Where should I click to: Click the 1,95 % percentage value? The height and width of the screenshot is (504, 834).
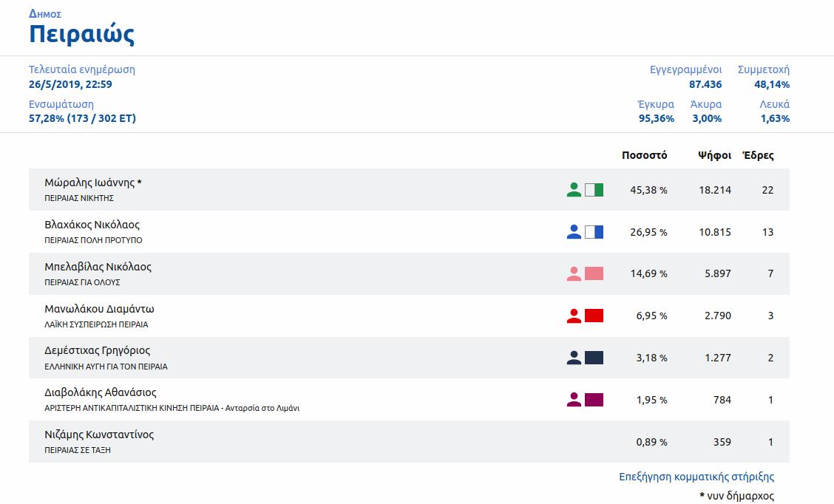651,400
